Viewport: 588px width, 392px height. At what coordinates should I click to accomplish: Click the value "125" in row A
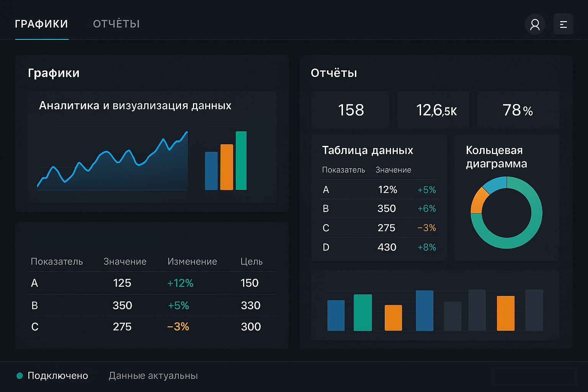(x=122, y=283)
